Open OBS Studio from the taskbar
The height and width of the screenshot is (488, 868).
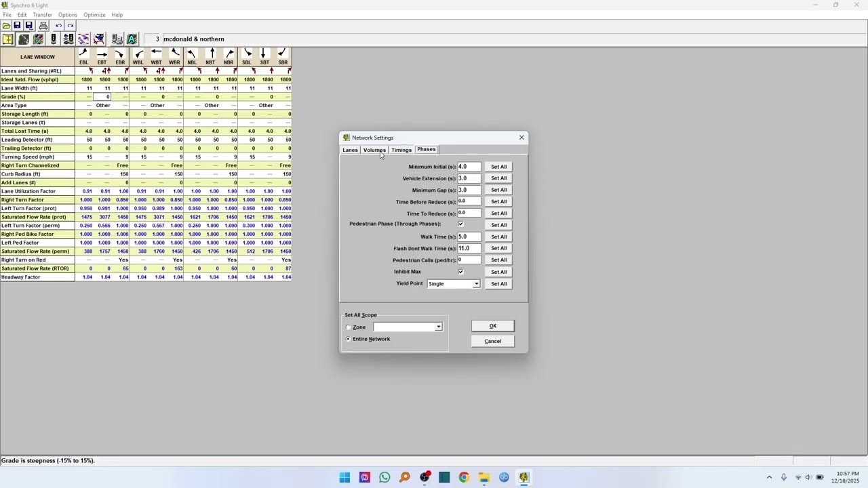tap(425, 478)
